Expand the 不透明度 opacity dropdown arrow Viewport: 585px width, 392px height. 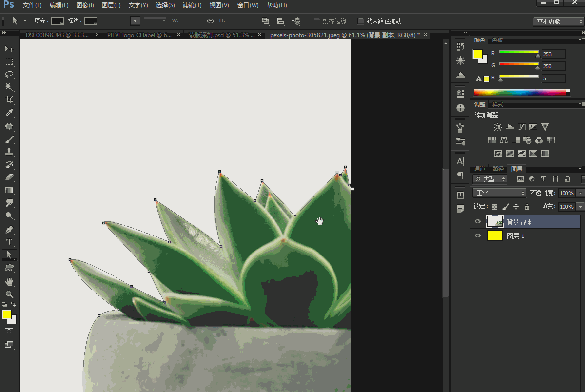(580, 193)
